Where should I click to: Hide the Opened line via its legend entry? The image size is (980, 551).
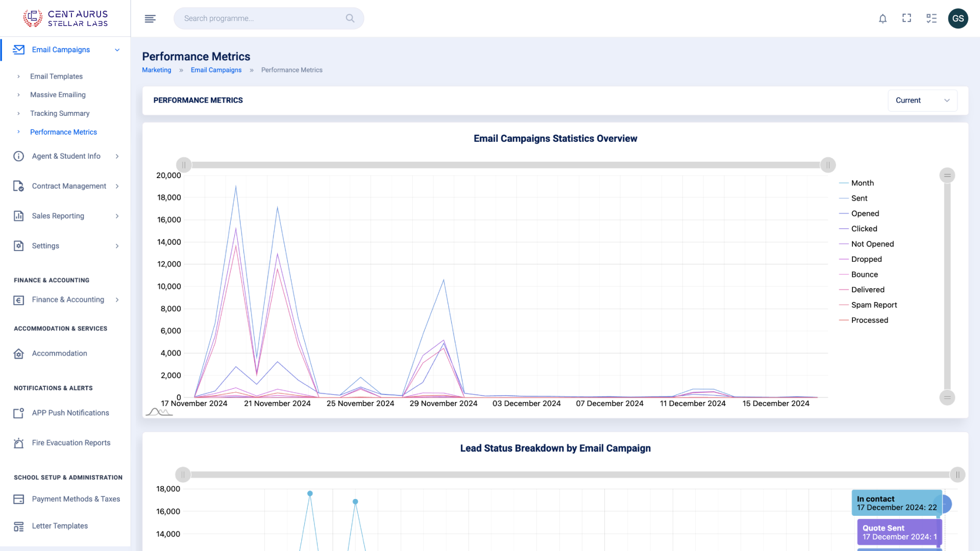[865, 213]
